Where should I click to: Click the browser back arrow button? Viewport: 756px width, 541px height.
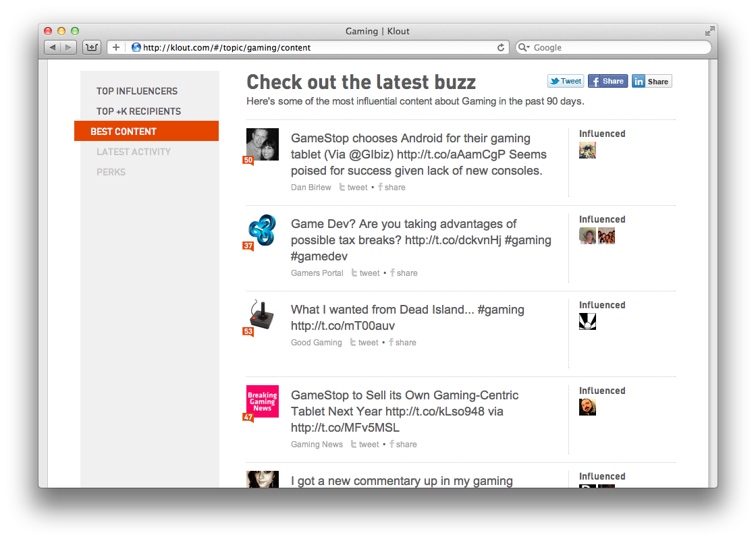(53, 47)
